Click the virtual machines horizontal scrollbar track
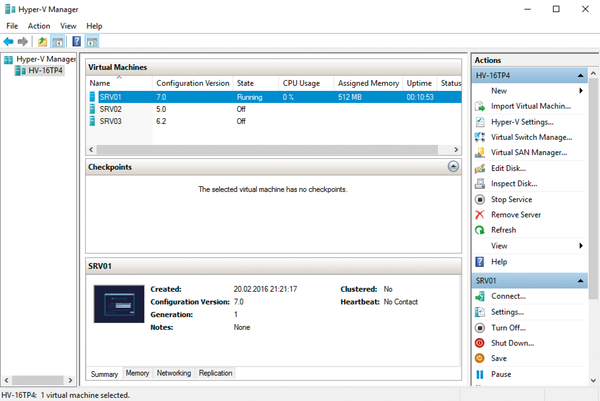The image size is (600, 401). (x=267, y=150)
